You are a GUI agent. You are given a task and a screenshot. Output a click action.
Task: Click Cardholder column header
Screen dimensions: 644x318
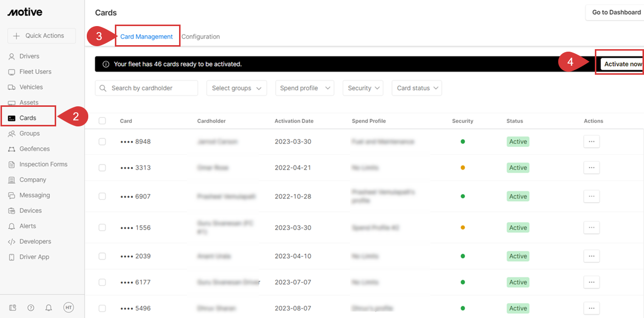click(212, 121)
